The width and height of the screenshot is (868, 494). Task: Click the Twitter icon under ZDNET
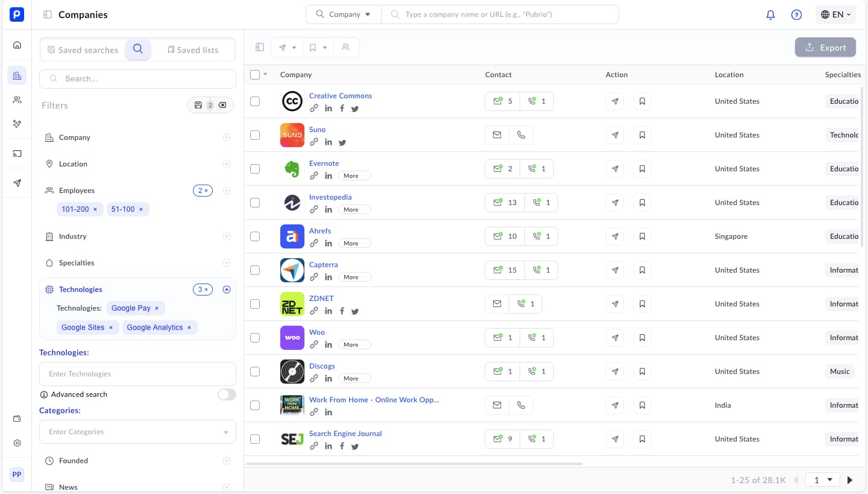tap(355, 311)
